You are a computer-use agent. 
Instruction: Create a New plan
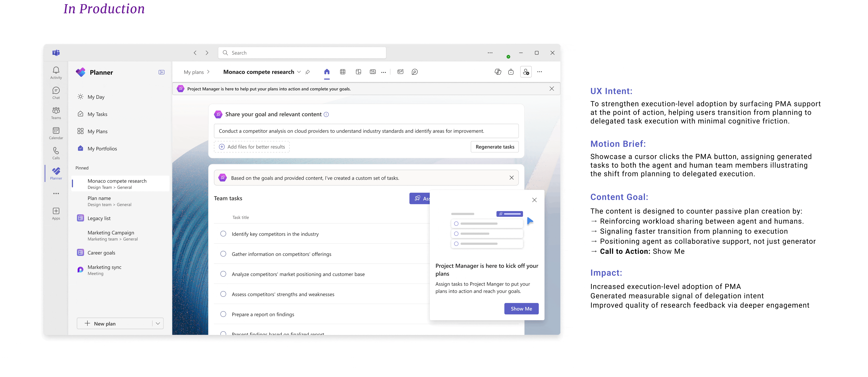point(115,323)
